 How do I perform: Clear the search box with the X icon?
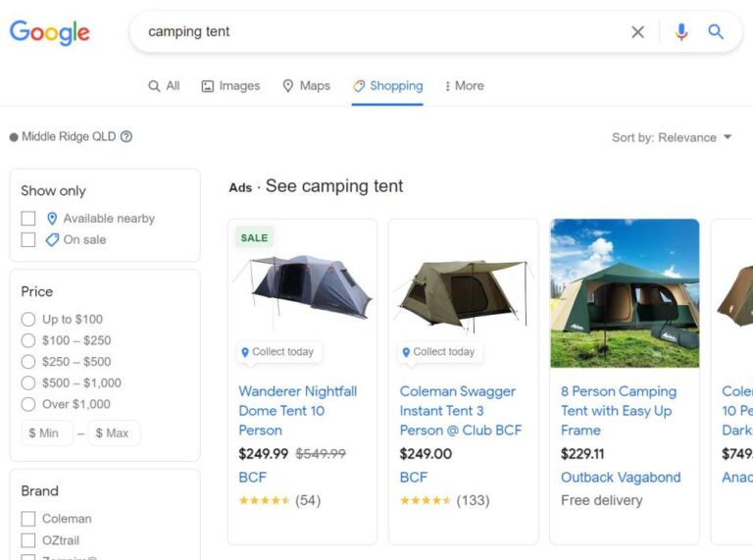pos(637,32)
